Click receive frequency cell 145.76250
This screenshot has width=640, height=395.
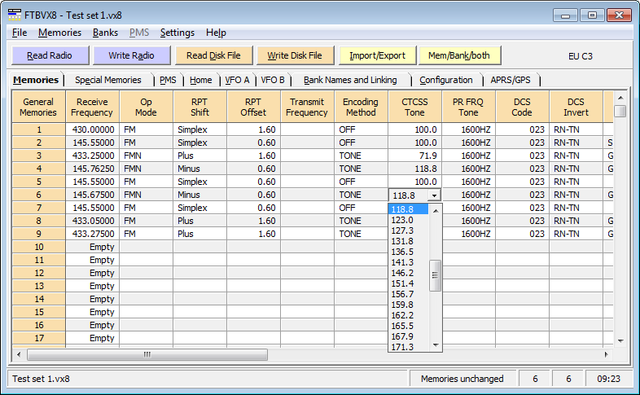[x=92, y=169]
